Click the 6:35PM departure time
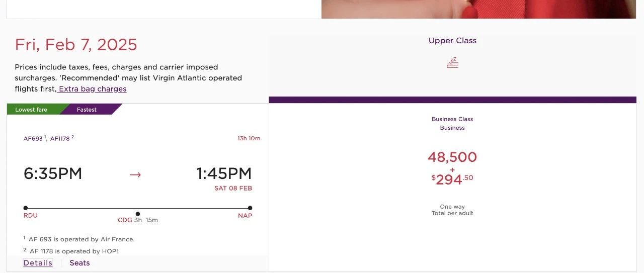Screen dimensions: 644x273 point(53,173)
